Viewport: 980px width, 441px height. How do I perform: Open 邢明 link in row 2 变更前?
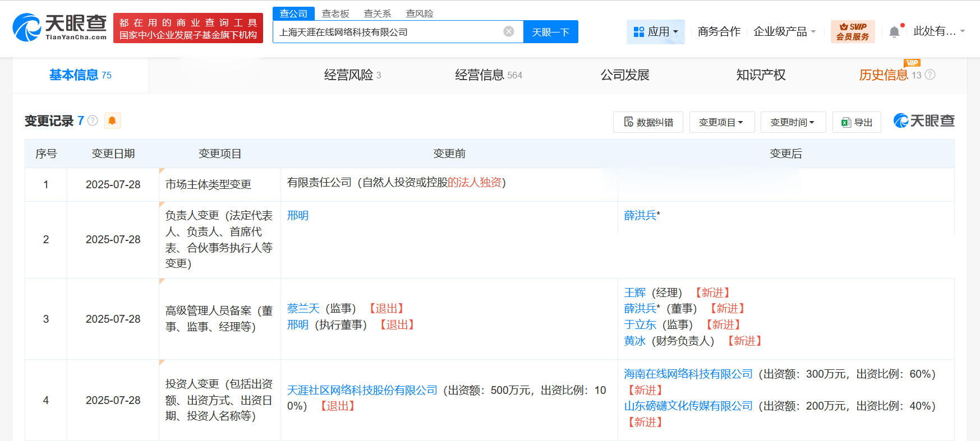[298, 216]
